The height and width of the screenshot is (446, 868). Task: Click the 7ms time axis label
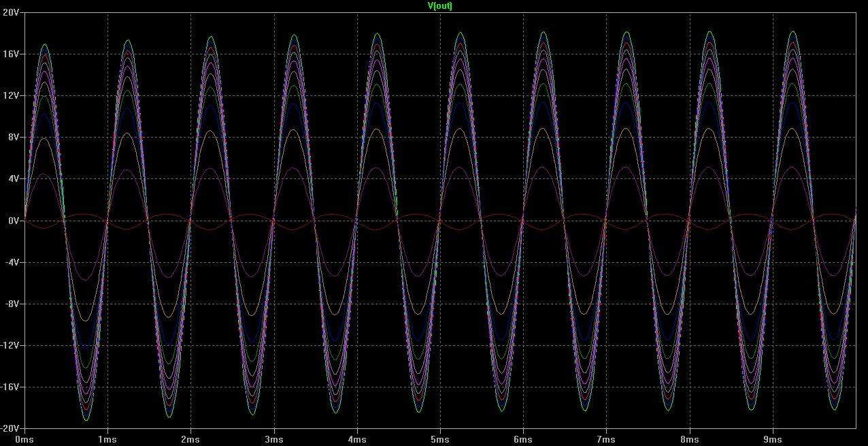[605, 440]
